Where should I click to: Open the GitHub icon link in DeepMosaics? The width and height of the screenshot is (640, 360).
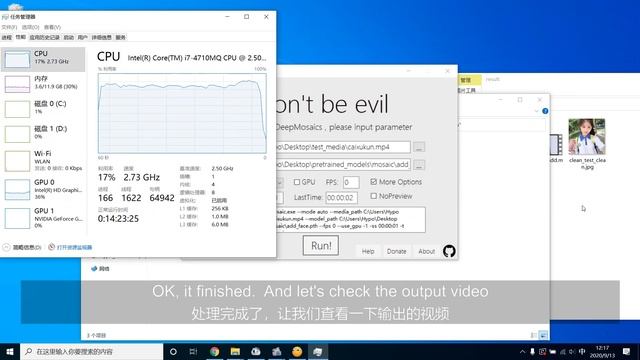449,251
